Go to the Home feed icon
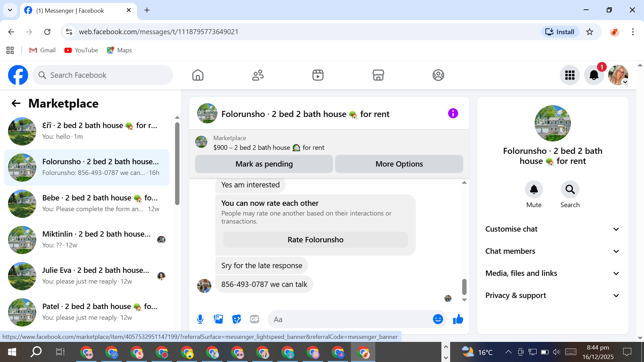 (x=198, y=75)
